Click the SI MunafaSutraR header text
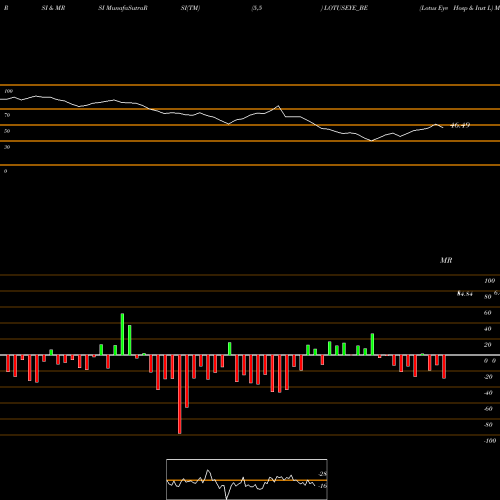Viewport: 500px width, 500px height. (x=123, y=8)
